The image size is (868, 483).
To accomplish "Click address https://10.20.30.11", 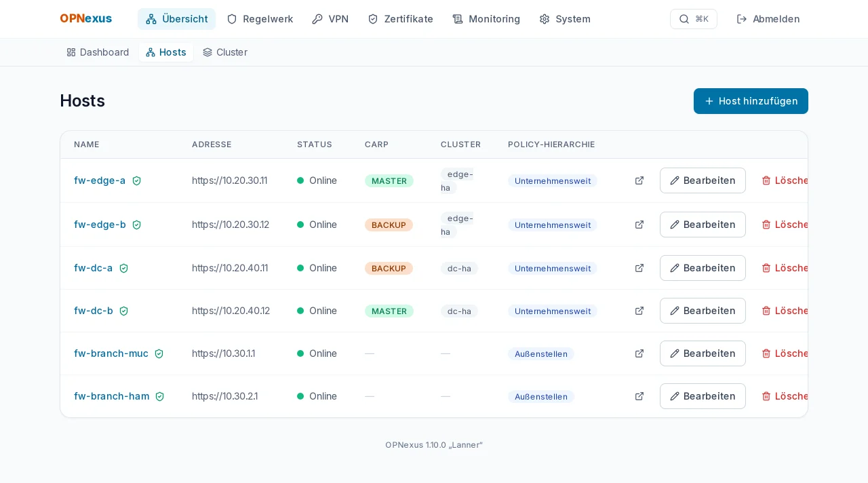I will [x=230, y=180].
